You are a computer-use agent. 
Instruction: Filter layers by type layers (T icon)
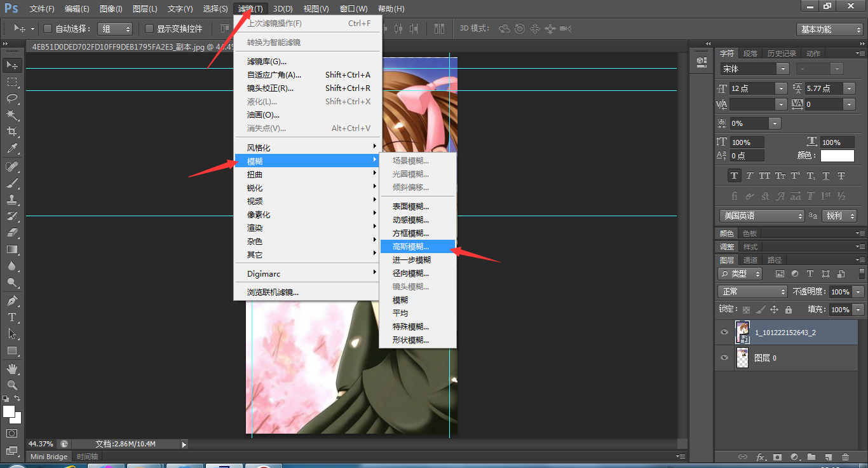coord(810,274)
